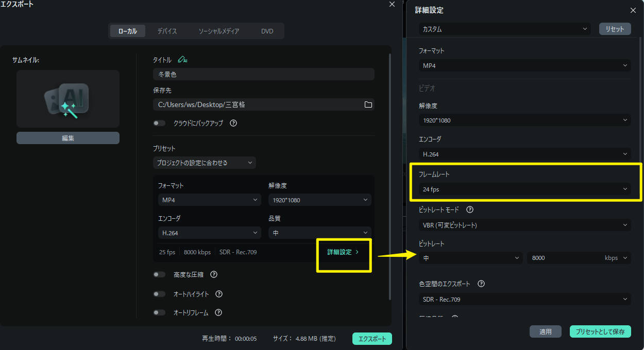Open folder browser for the save destination
This screenshot has height=350, width=644.
(368, 104)
